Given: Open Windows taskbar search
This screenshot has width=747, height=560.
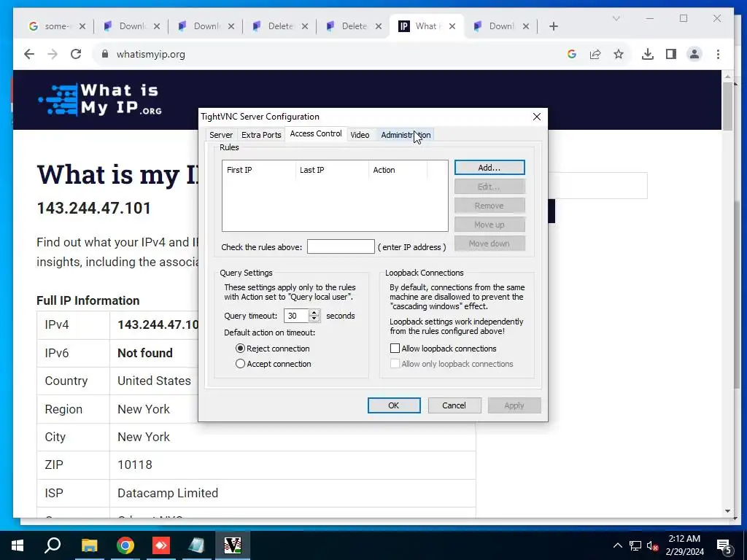Looking at the screenshot, I should pos(53,545).
